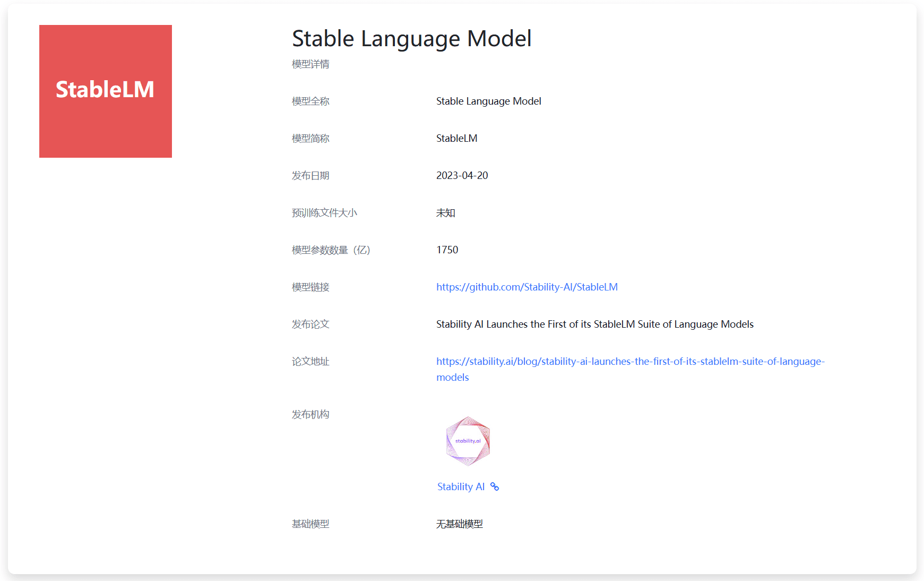Screen dimensions: 924x581
Task: Click the red StableLM logo image
Action: (105, 91)
